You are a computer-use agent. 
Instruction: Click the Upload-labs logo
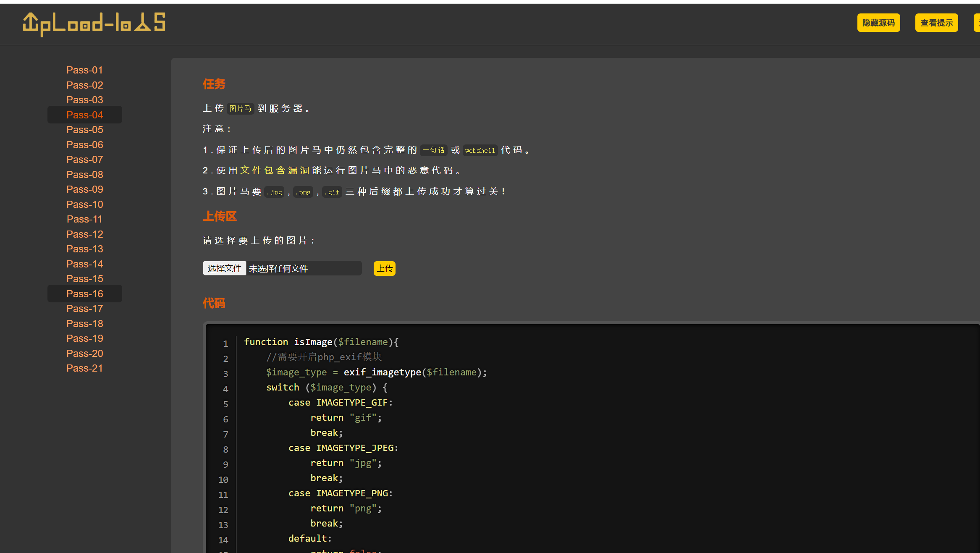coord(94,24)
